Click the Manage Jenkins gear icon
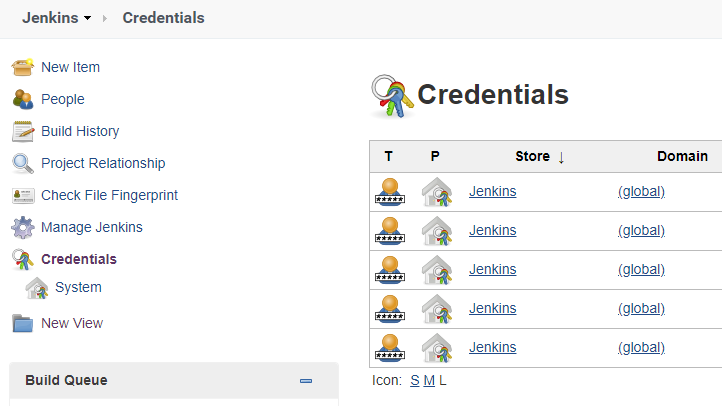The height and width of the screenshot is (406, 722). coord(23,227)
